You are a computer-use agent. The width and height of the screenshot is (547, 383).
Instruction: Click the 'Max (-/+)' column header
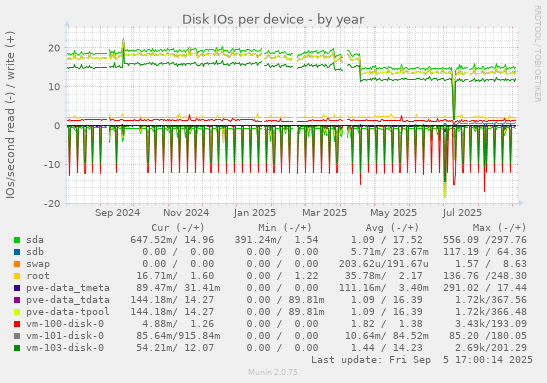(x=499, y=228)
